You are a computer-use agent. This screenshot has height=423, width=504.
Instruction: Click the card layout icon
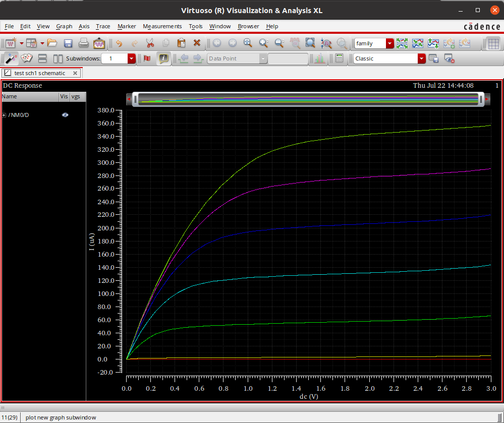point(27,58)
